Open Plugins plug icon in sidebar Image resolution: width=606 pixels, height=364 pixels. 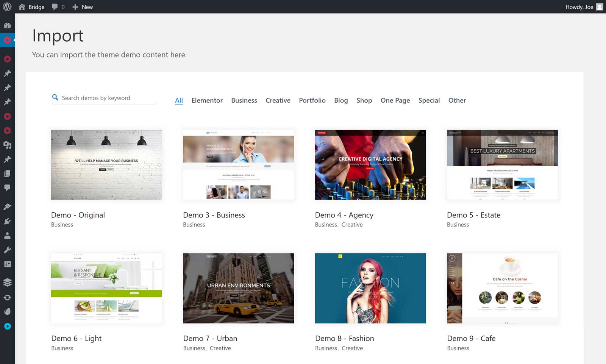[x=7, y=221]
